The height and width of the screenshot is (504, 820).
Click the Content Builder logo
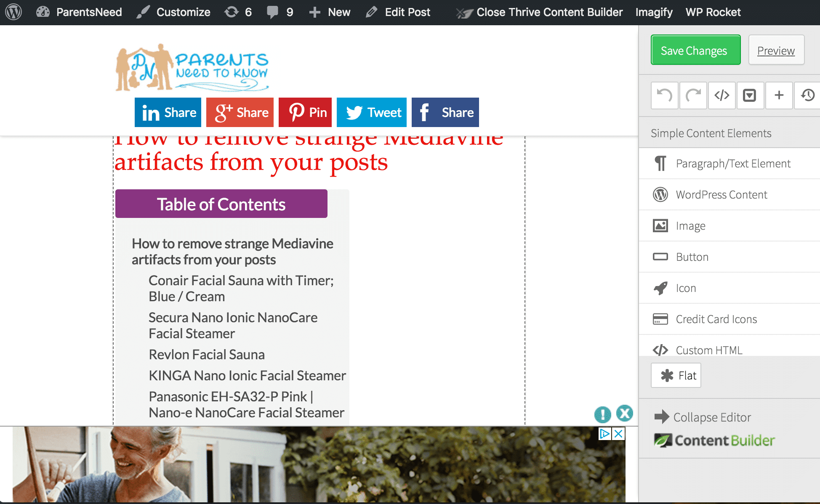[x=714, y=440]
